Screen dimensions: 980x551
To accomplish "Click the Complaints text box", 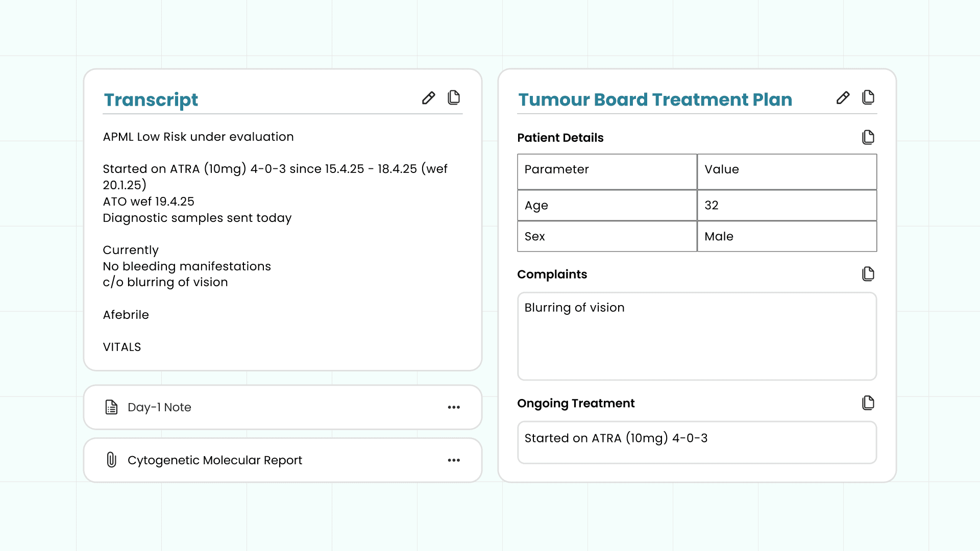I will pos(697,337).
